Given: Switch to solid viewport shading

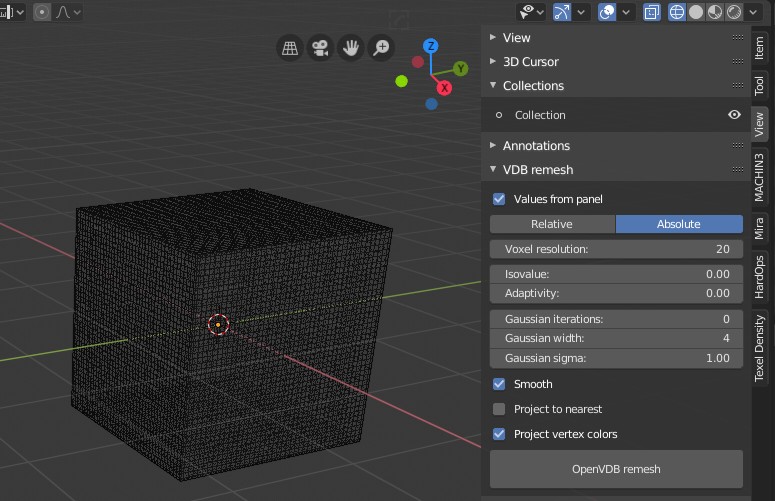Looking at the screenshot, I should [x=696, y=12].
